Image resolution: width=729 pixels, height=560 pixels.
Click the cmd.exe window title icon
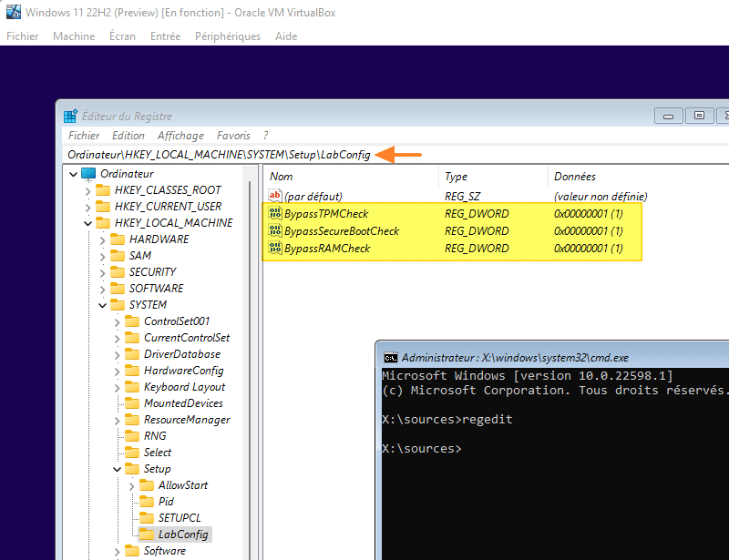pos(390,358)
